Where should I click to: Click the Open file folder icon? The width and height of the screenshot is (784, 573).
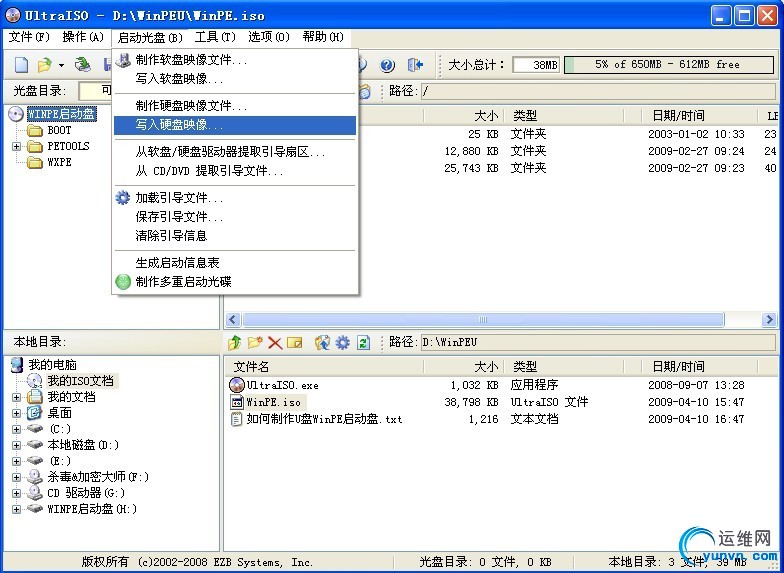coord(44,64)
